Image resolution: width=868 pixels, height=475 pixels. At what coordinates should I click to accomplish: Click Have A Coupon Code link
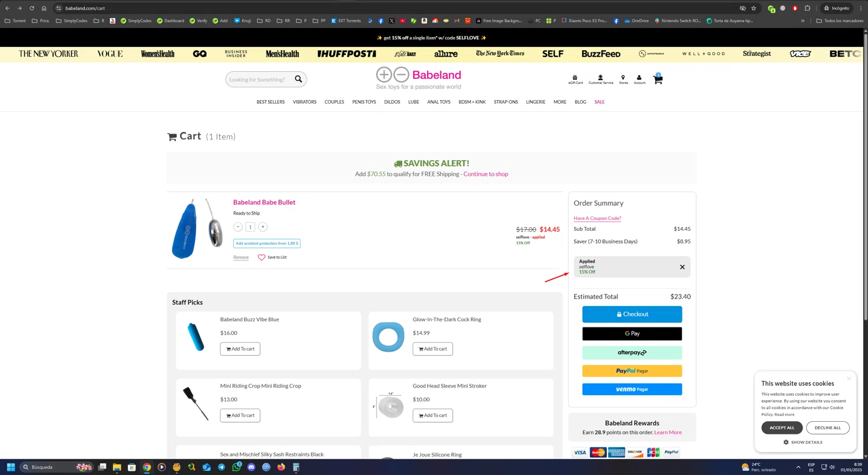click(597, 218)
